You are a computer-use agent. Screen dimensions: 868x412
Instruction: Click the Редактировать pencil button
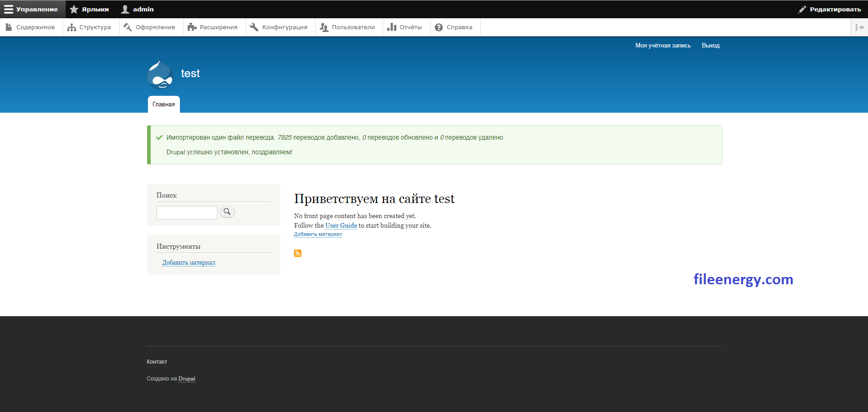point(830,9)
